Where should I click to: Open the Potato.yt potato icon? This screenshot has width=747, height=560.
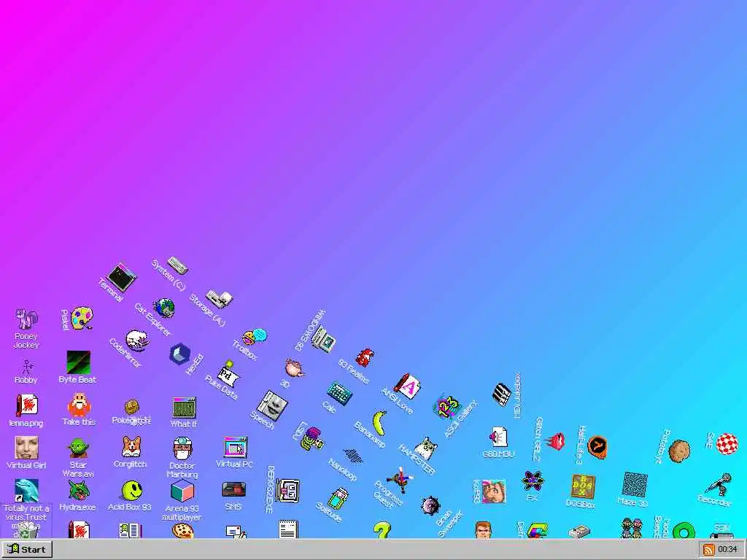(x=679, y=451)
